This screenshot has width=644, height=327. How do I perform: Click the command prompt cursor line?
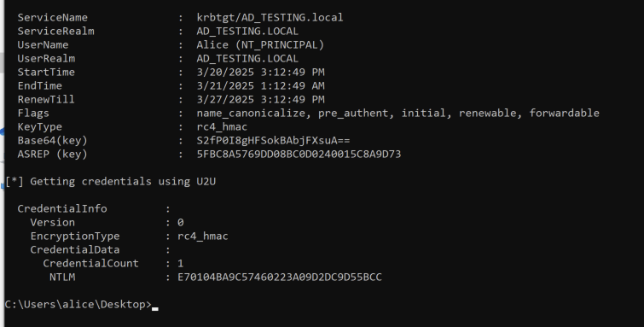(81, 305)
